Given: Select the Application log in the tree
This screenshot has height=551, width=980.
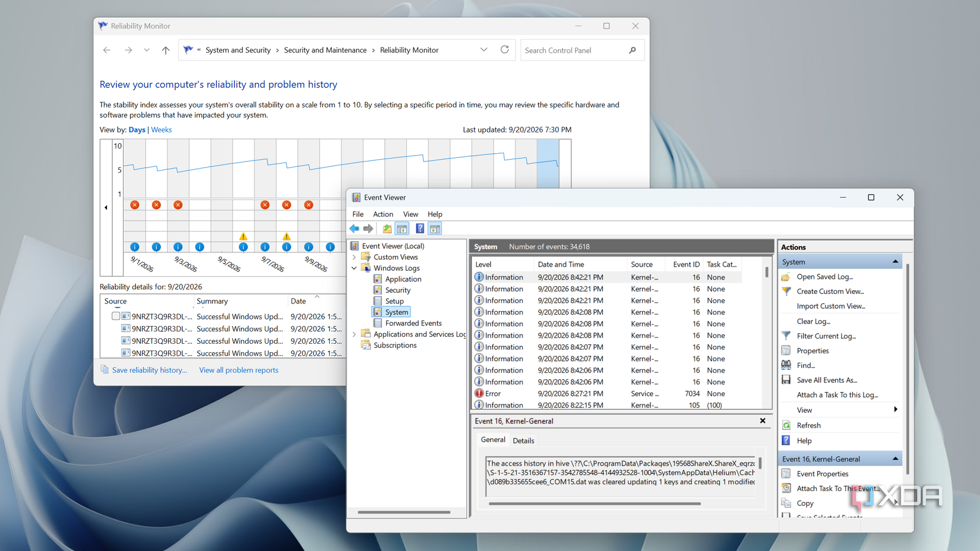Looking at the screenshot, I should click(x=403, y=279).
